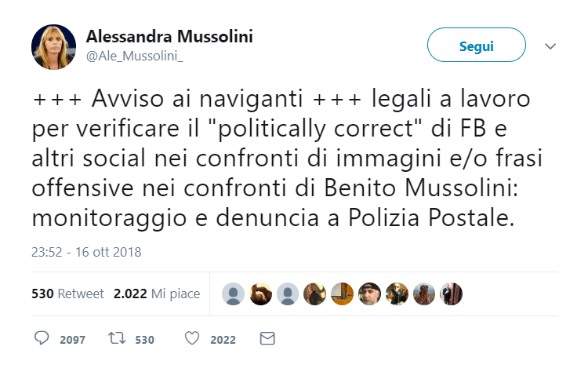Image resolution: width=588 pixels, height=372 pixels.
Task: Open the last liker avatar in the row
Action: tap(452, 294)
